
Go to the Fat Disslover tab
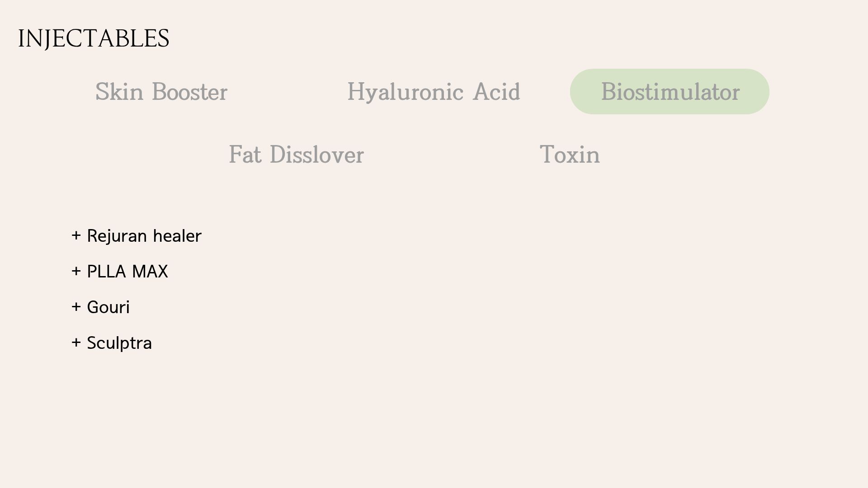[296, 155]
